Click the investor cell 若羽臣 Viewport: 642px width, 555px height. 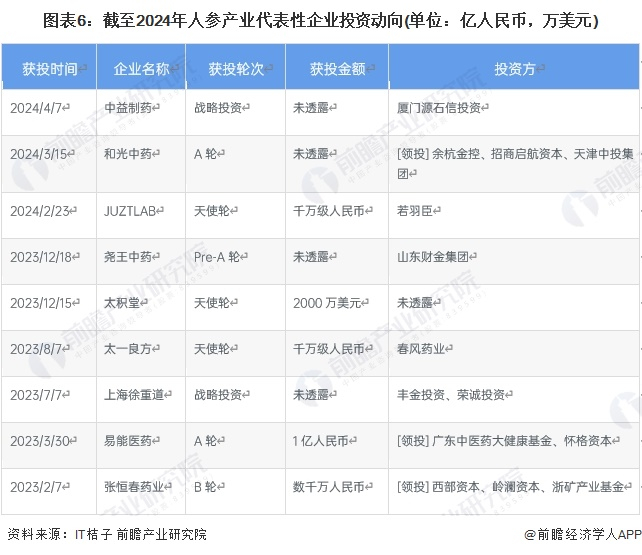[x=514, y=215]
